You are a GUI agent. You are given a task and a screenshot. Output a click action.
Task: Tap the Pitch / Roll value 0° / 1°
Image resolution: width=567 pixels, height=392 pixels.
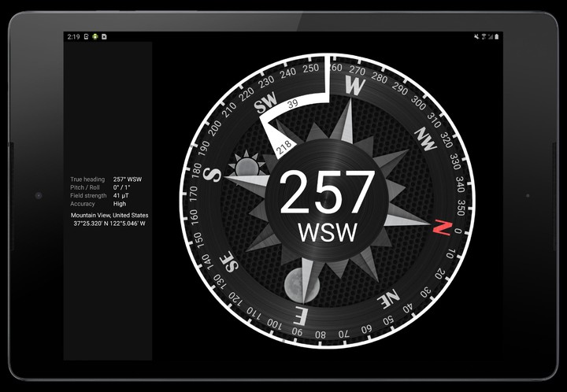121,187
